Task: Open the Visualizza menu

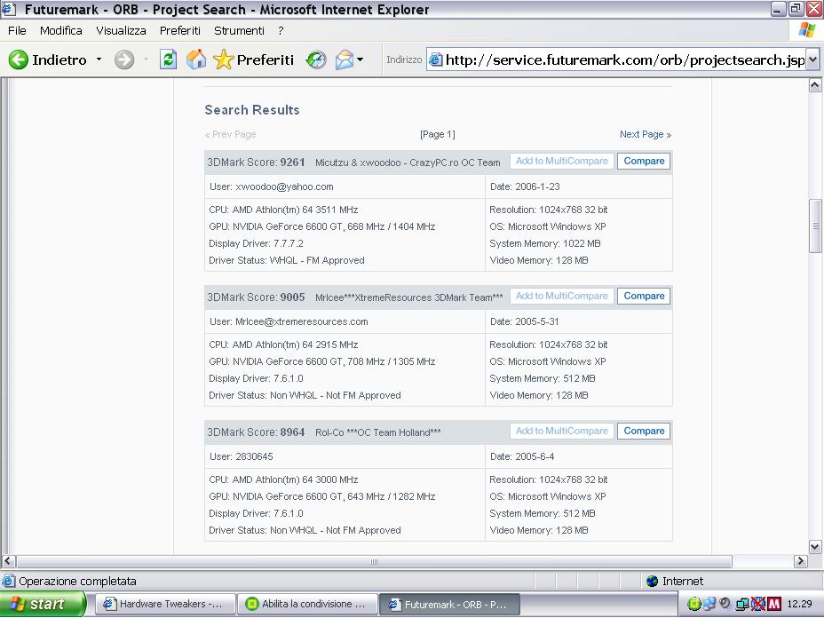Action: 121,30
